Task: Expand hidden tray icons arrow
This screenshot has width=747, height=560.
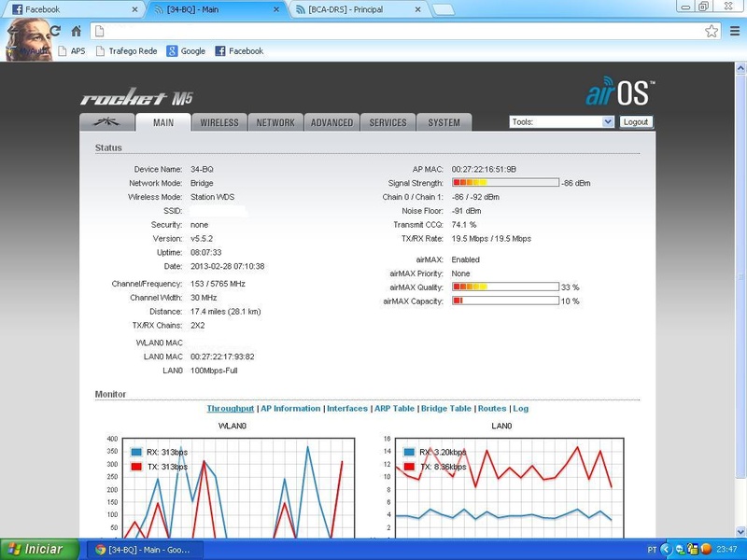Action: tap(666, 550)
